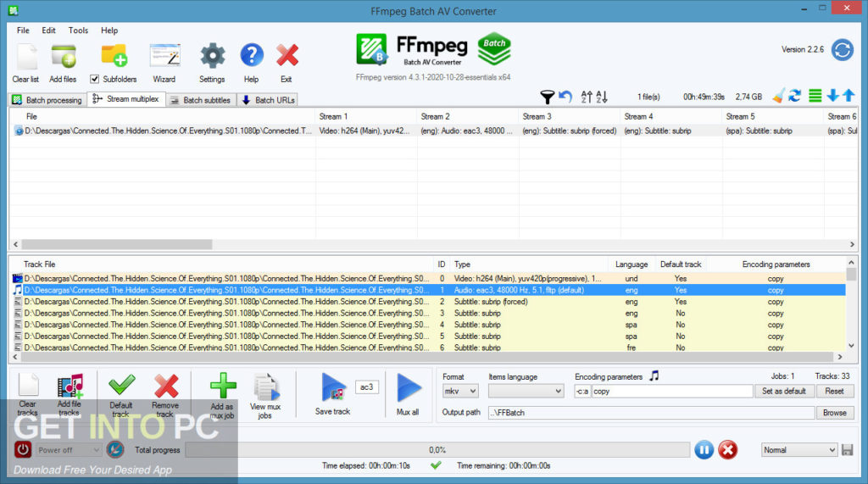
Task: Switch to Batch URLs tab
Action: tap(268, 100)
